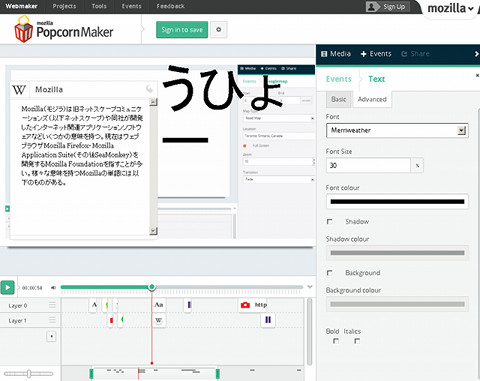Select the red event on Layer 1
Image resolution: width=480 pixels, height=381 pixels.
point(111,320)
